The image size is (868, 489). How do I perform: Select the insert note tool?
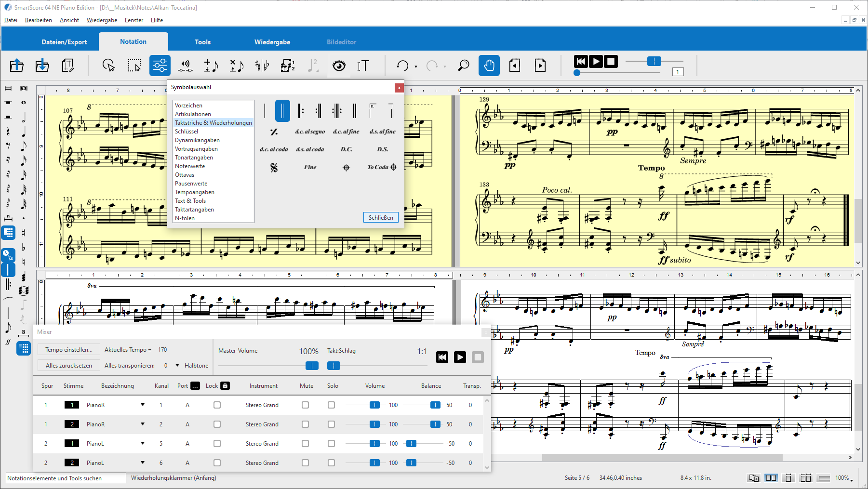pyautogui.click(x=211, y=66)
